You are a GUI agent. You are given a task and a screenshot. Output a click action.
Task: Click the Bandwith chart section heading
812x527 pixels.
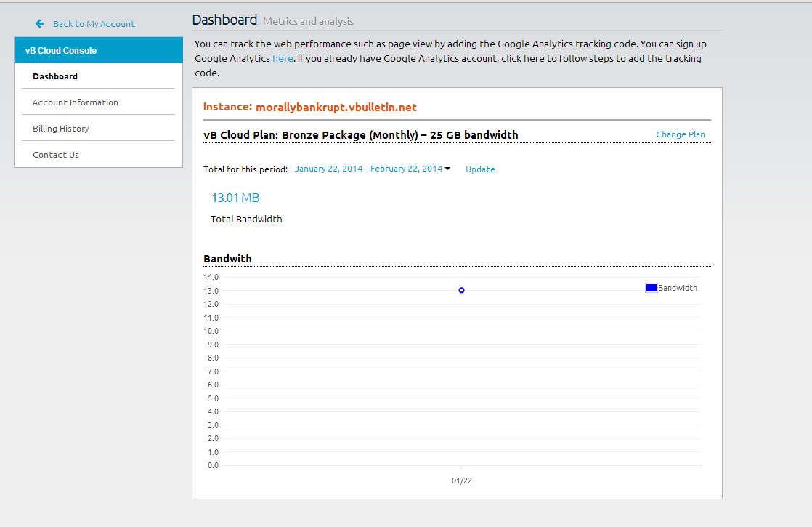coord(227,259)
